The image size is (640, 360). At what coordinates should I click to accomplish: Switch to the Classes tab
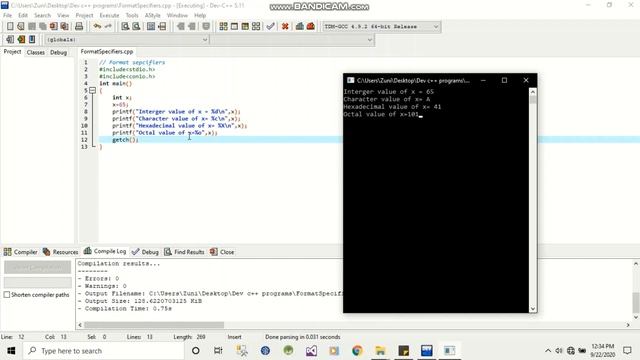[36, 52]
